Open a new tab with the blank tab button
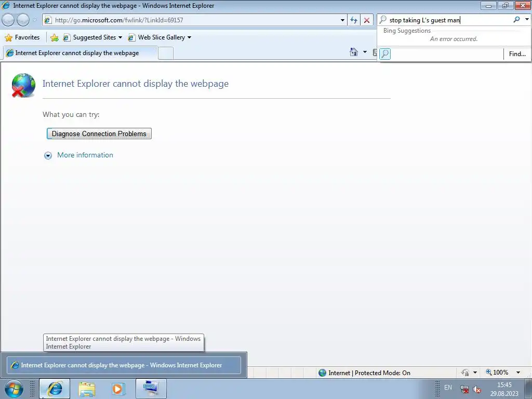Viewport: 532px width, 399px height. point(166,54)
